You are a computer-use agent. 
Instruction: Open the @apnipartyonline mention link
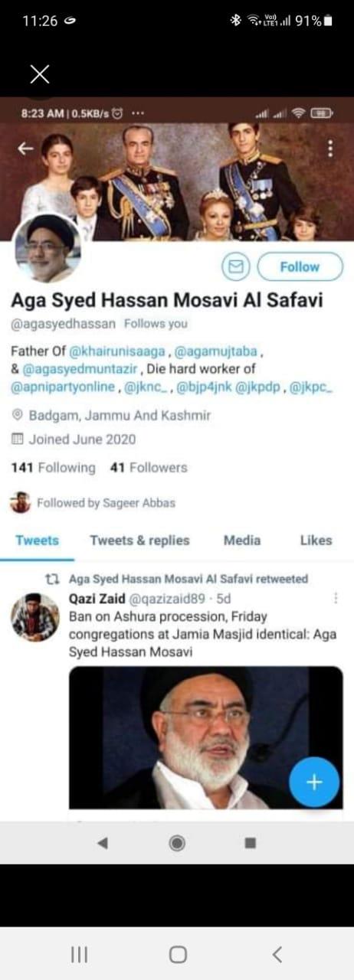(64, 389)
